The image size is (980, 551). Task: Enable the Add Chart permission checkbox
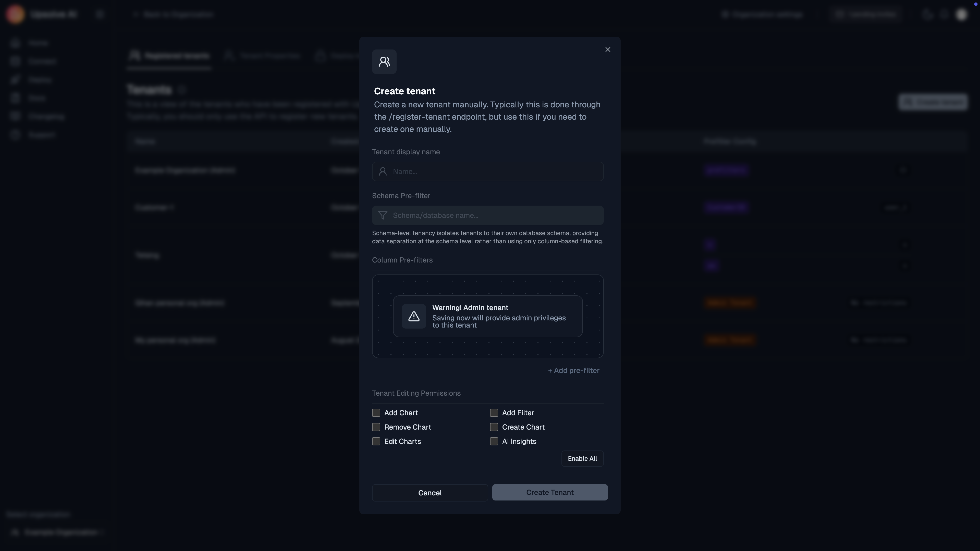click(x=376, y=412)
